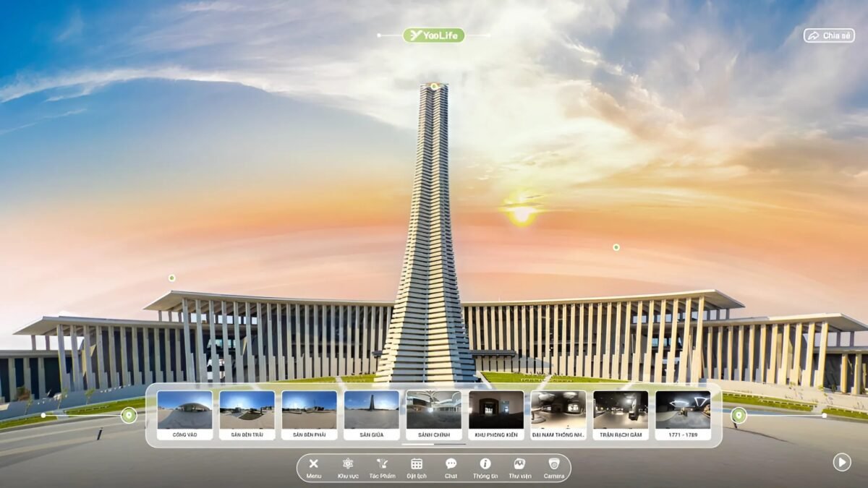Screen dimensions: 868x488
Task: Click the left green location pin marker
Action: 129,415
